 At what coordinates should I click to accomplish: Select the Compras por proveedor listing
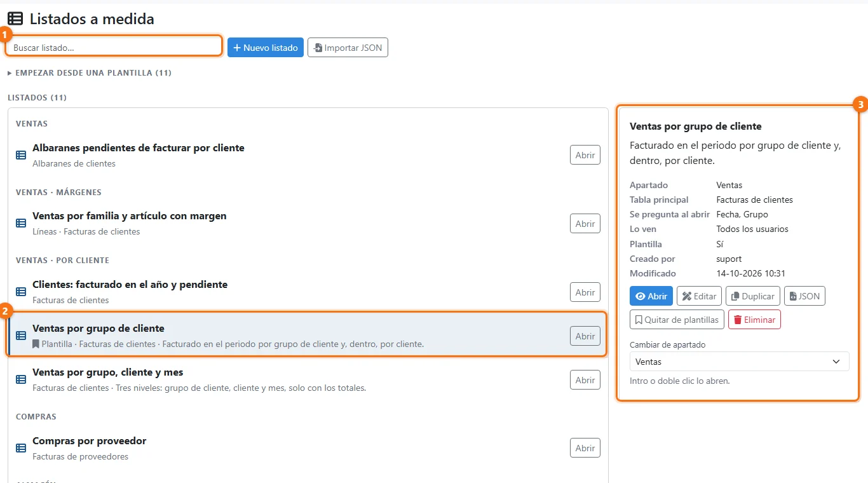pyautogui.click(x=308, y=448)
